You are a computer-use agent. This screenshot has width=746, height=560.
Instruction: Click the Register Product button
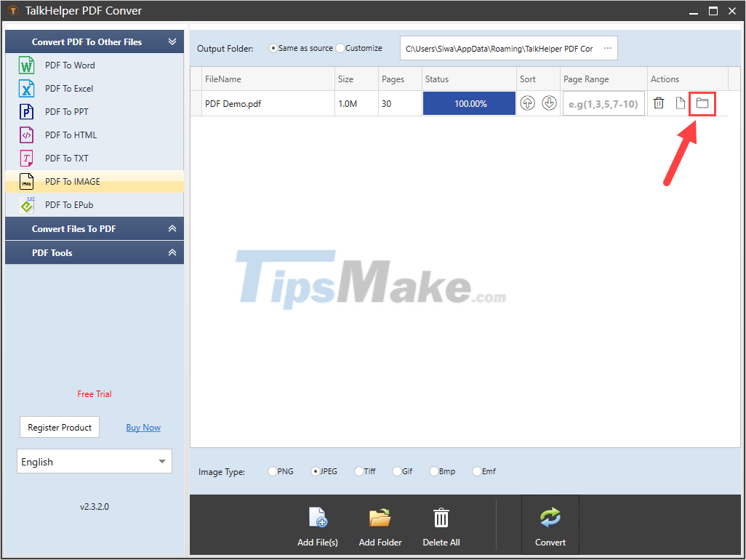(59, 427)
